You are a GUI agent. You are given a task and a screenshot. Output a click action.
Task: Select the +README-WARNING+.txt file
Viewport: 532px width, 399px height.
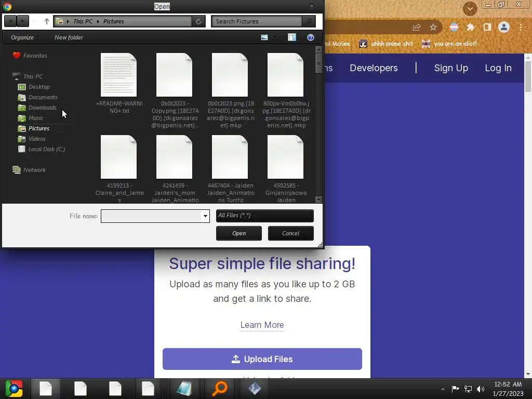point(119,84)
